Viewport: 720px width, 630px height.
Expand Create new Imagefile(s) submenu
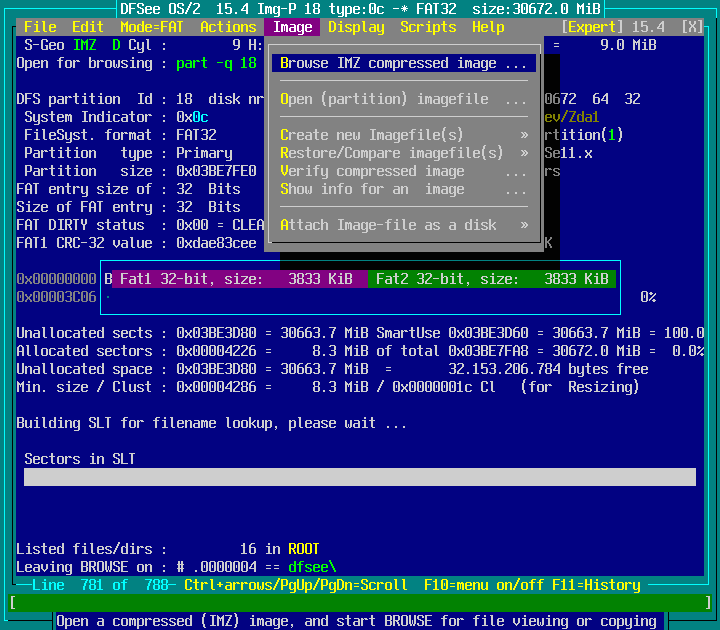tap(403, 135)
